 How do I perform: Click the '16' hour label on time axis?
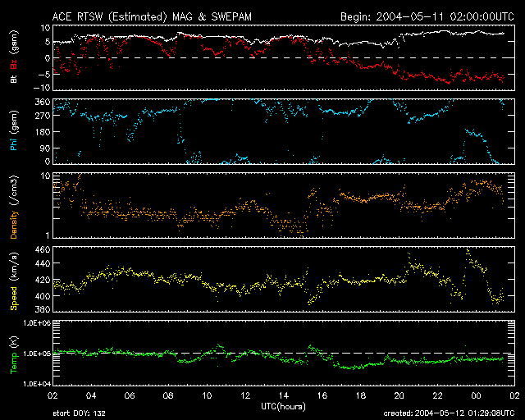(x=322, y=395)
